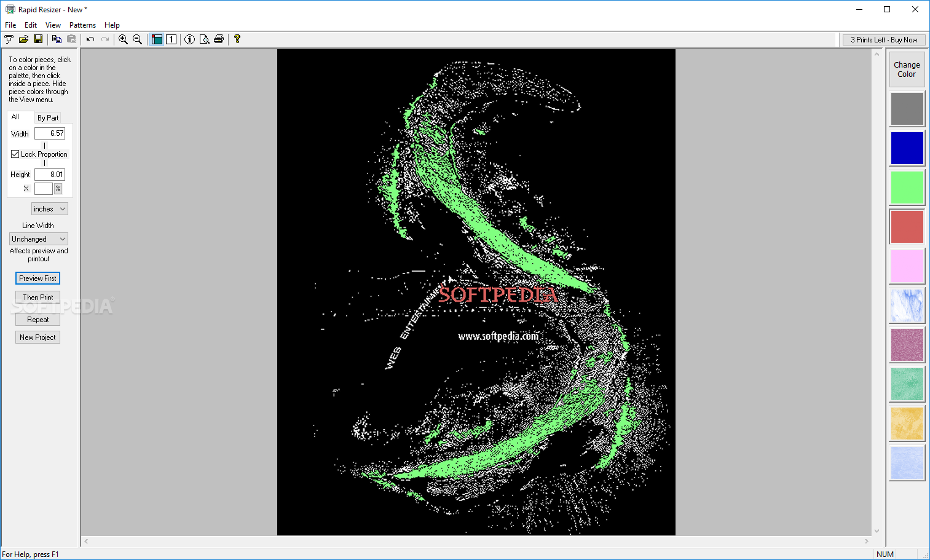Click the Change Color button

pos(907,69)
